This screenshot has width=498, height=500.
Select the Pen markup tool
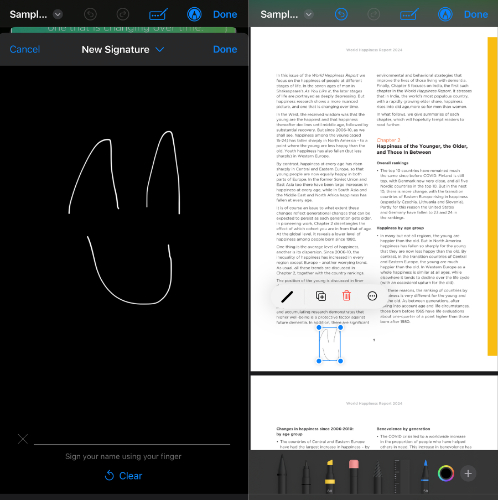point(282,473)
